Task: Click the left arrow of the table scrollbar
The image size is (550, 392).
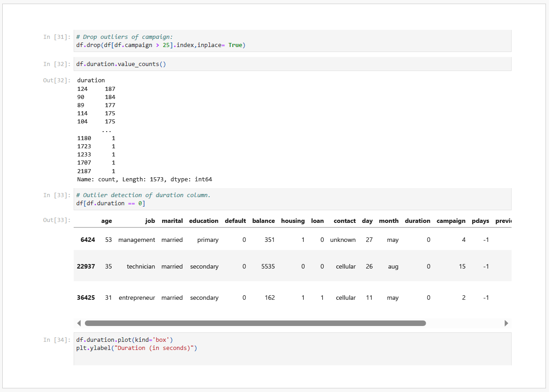Action: 79,323
